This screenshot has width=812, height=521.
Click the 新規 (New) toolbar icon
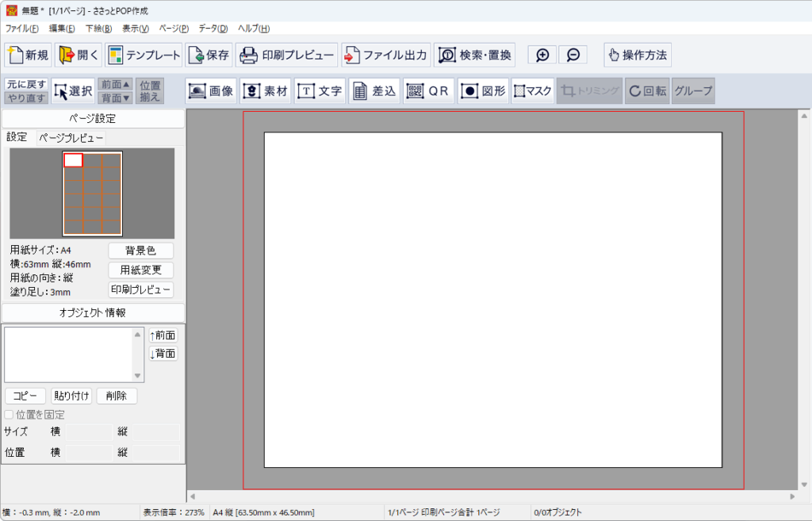[29, 55]
